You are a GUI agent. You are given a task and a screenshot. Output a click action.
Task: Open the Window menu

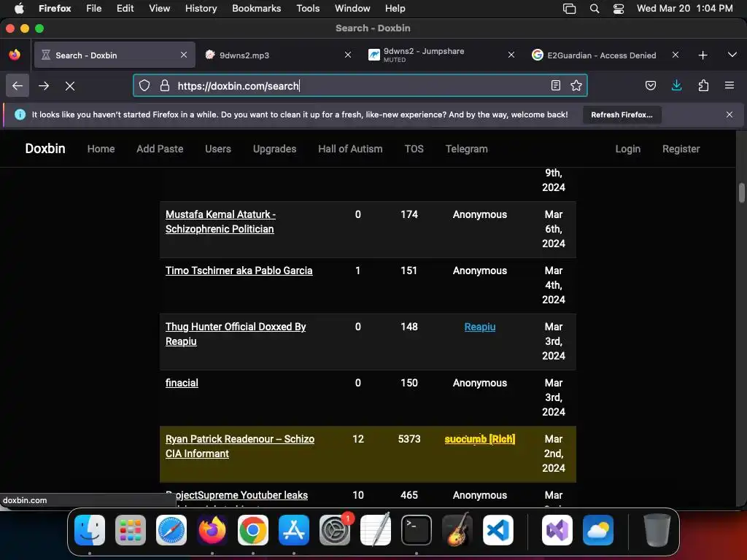pyautogui.click(x=352, y=9)
